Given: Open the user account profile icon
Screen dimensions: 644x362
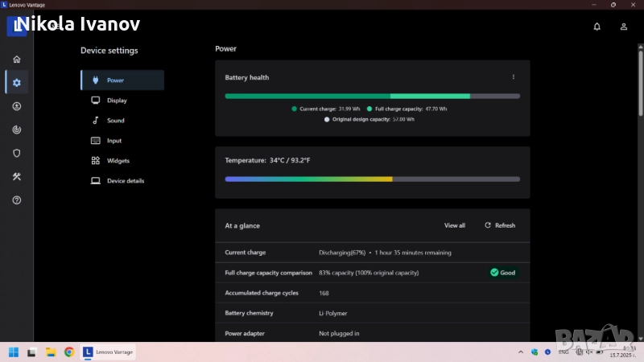Looking at the screenshot, I should [623, 27].
